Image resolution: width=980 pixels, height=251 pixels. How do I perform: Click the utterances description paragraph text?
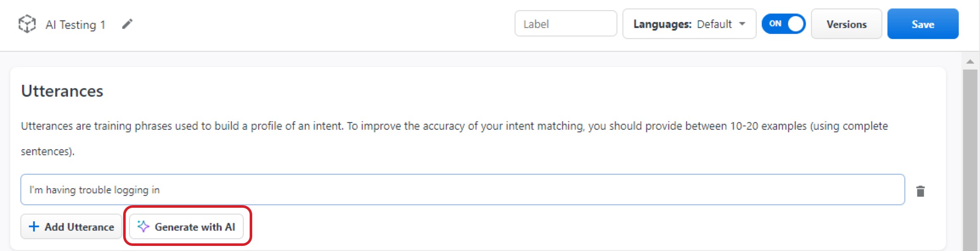453,126
